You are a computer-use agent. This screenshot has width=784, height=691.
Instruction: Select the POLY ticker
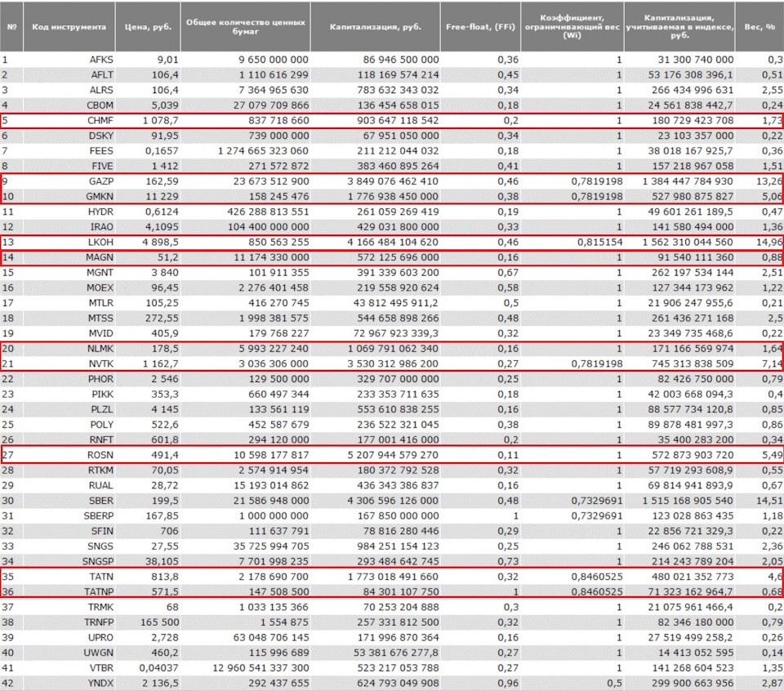coord(101,425)
